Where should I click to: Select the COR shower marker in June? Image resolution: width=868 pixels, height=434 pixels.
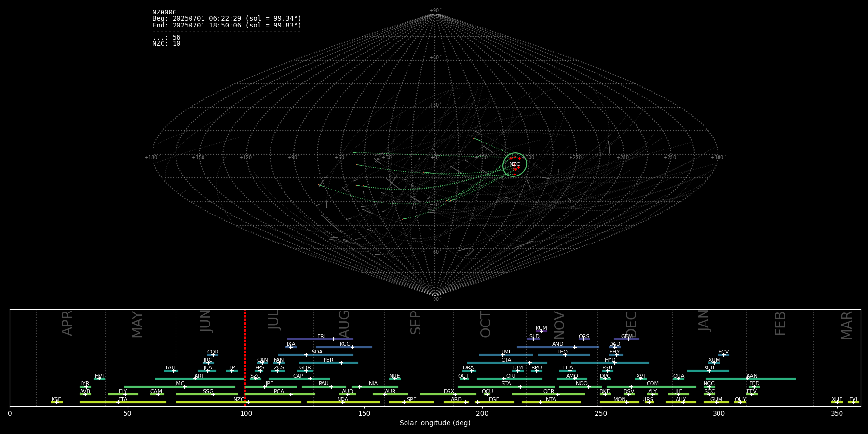click(213, 355)
